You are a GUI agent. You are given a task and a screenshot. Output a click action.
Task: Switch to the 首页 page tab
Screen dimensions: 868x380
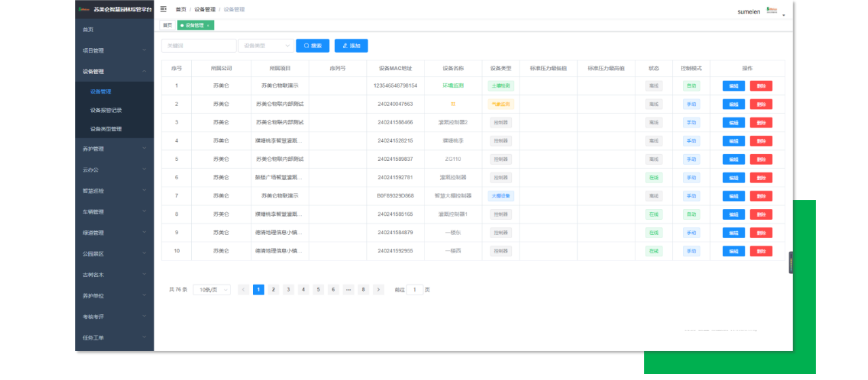click(x=167, y=25)
